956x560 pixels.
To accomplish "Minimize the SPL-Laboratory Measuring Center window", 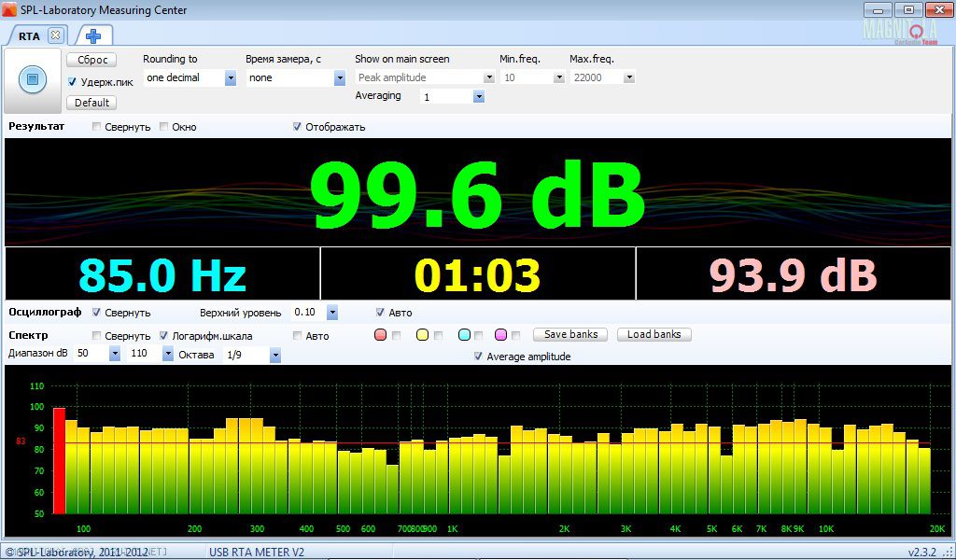I will click(878, 9).
